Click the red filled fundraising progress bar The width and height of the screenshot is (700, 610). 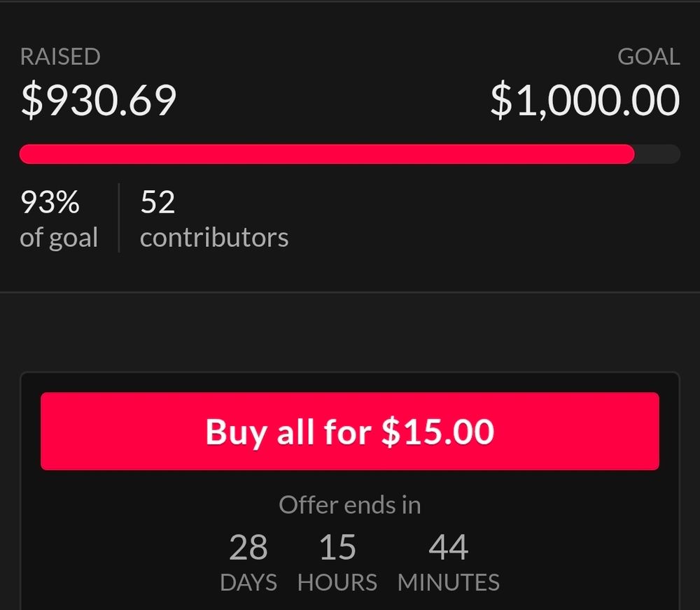click(326, 154)
